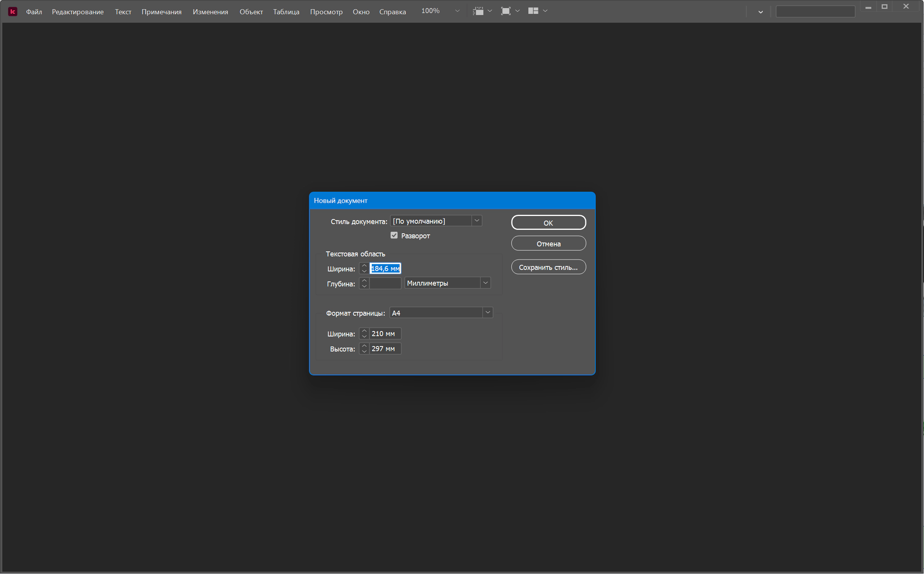Click down arrow on Глубина stepper
This screenshot has width=924, height=574.
364,286
